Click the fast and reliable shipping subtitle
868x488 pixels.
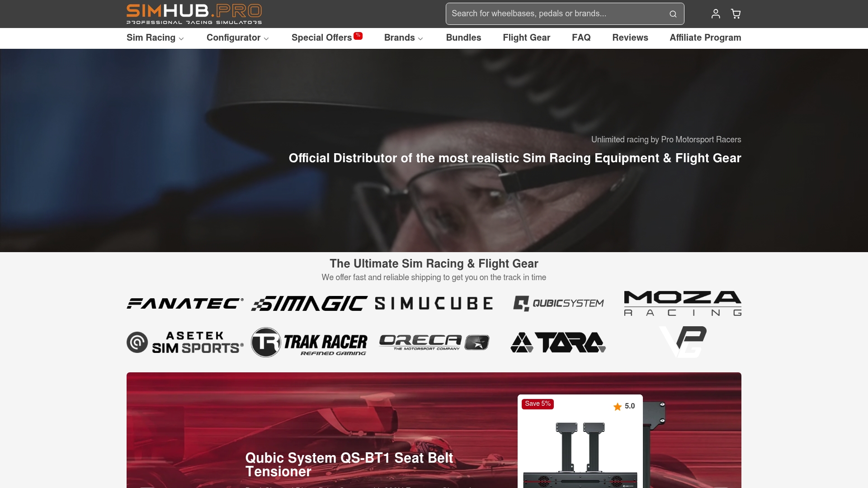(434, 277)
